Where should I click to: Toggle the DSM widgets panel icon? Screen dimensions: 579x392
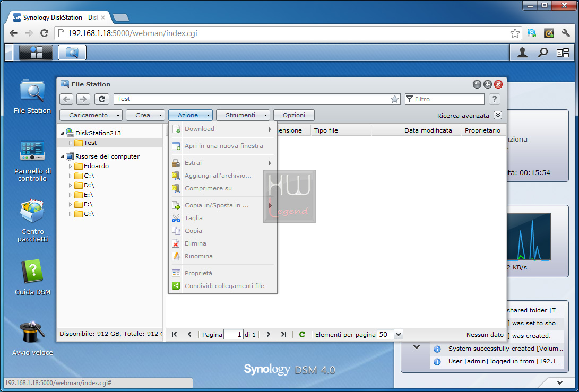563,53
